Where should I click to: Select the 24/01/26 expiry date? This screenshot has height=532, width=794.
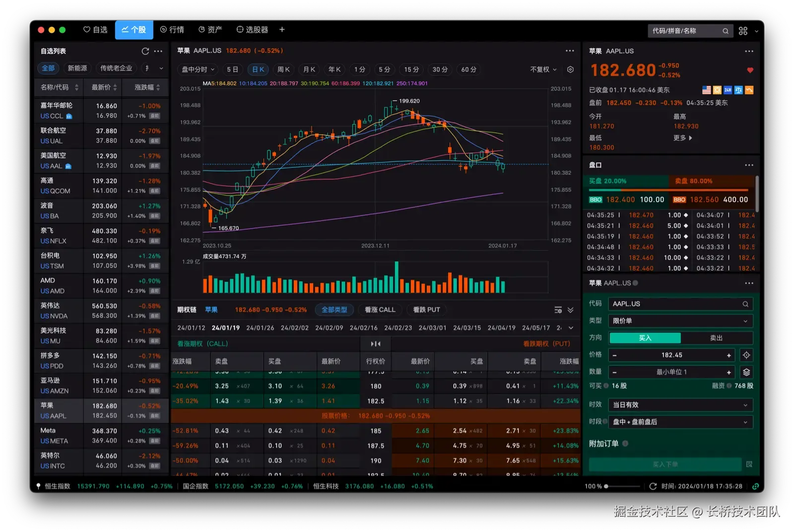(260, 328)
